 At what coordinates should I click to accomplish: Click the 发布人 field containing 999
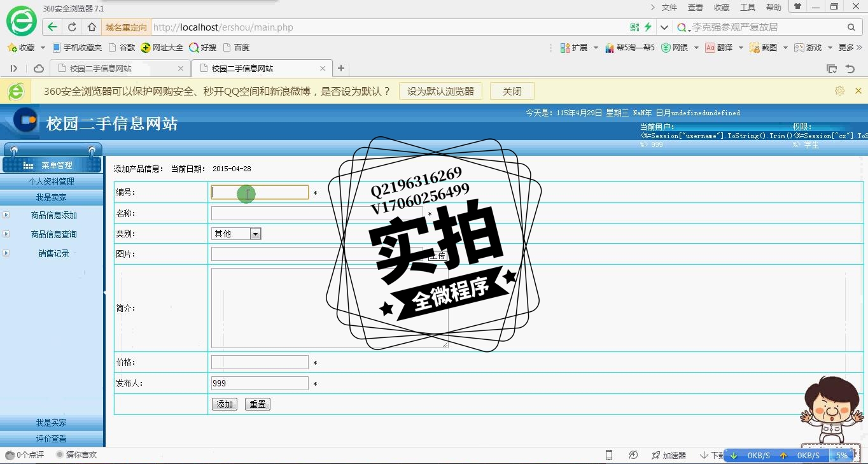[260, 383]
